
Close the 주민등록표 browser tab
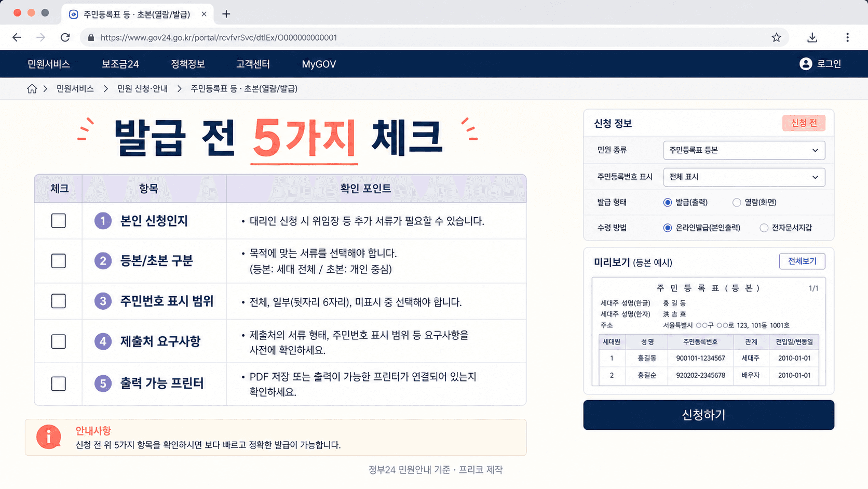[x=204, y=14]
